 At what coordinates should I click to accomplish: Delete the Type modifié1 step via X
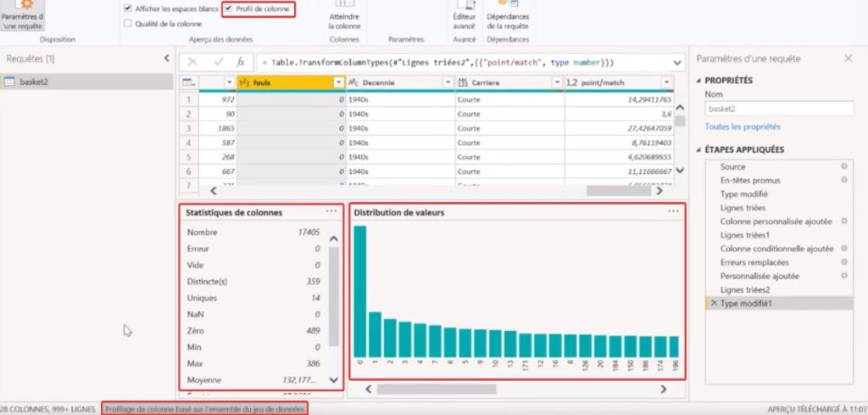[714, 303]
